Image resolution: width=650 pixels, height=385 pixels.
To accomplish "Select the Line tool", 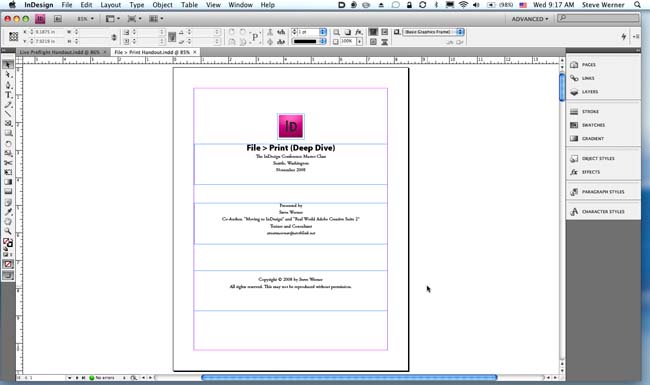I will [x=8, y=114].
